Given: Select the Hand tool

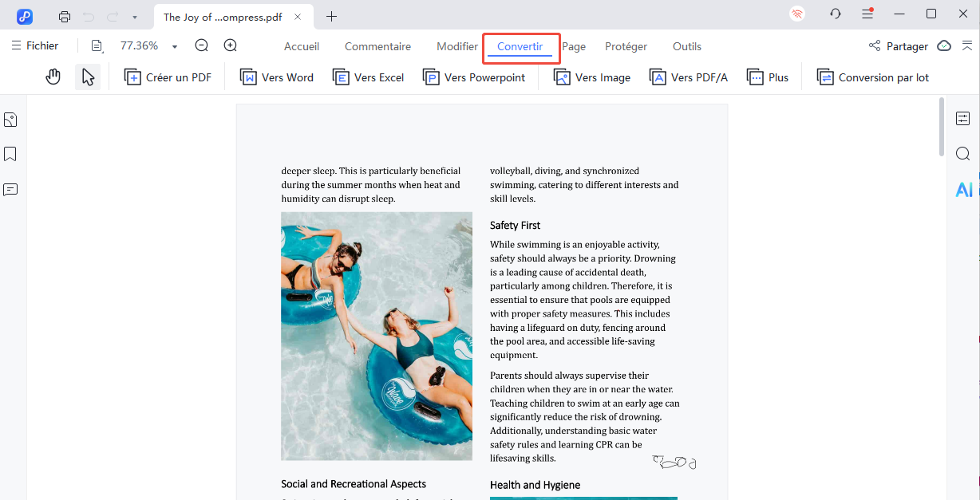Looking at the screenshot, I should [x=53, y=77].
